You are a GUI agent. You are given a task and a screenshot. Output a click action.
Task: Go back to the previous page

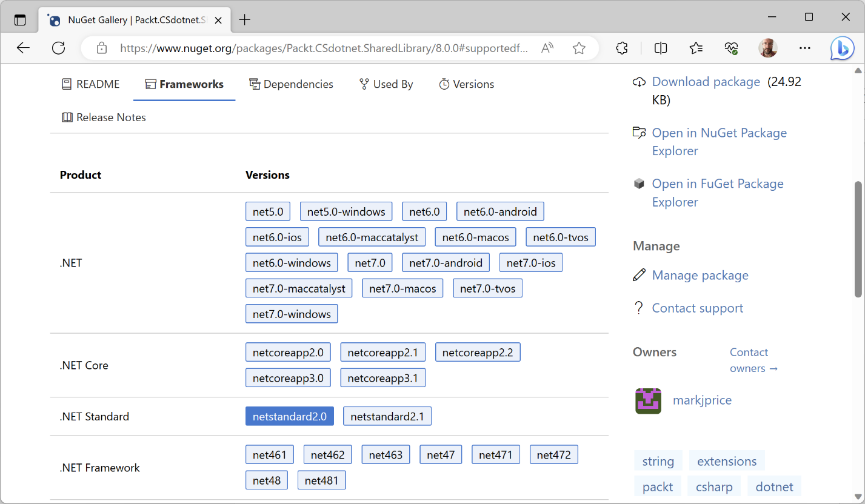pyautogui.click(x=23, y=48)
